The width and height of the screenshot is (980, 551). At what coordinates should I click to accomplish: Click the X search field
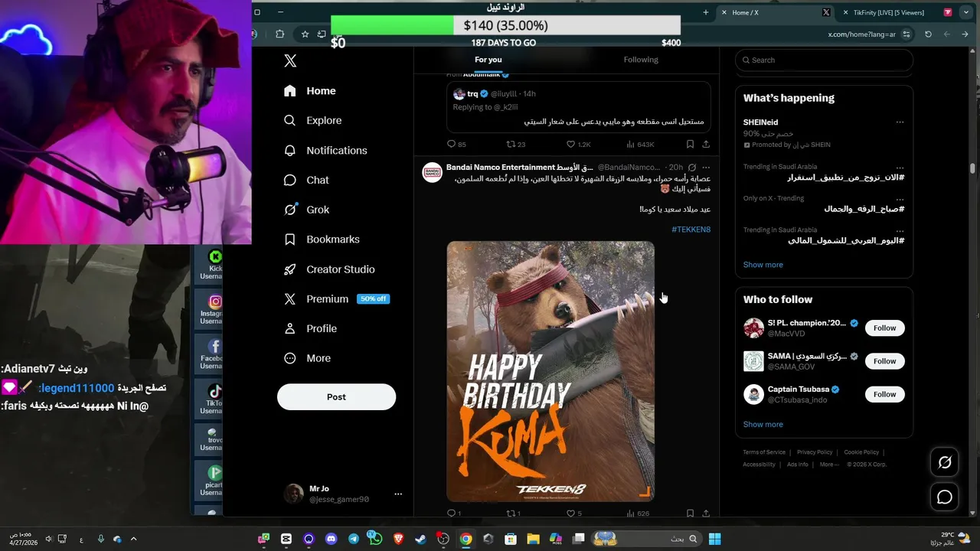[824, 60]
